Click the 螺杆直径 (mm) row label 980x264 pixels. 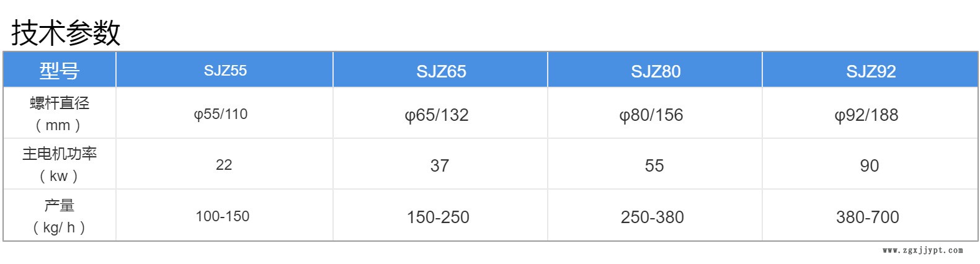[60, 113]
